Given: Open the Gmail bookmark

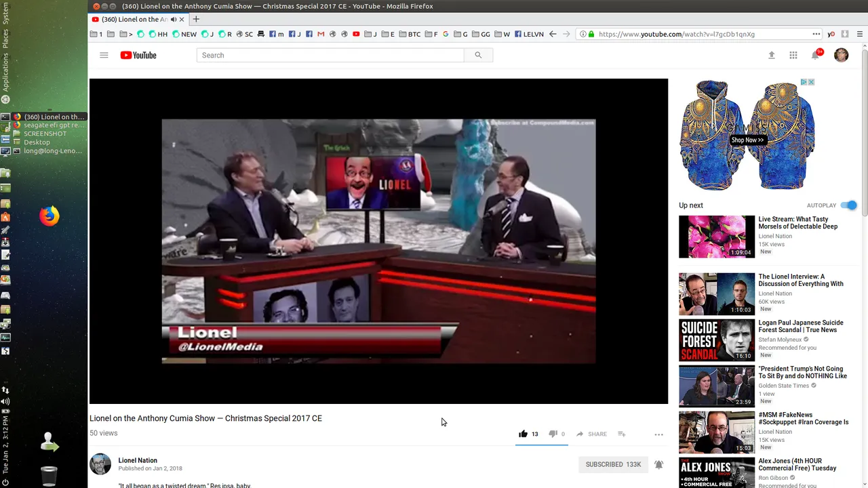Looking at the screenshot, I should click(x=321, y=34).
